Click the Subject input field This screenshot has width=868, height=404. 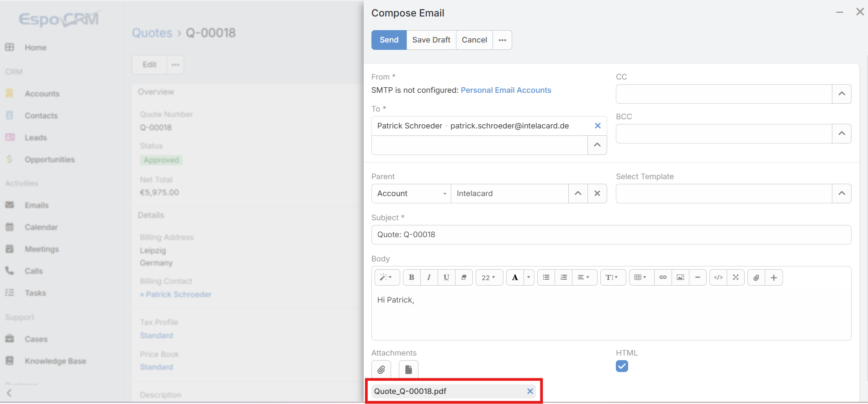pos(611,234)
